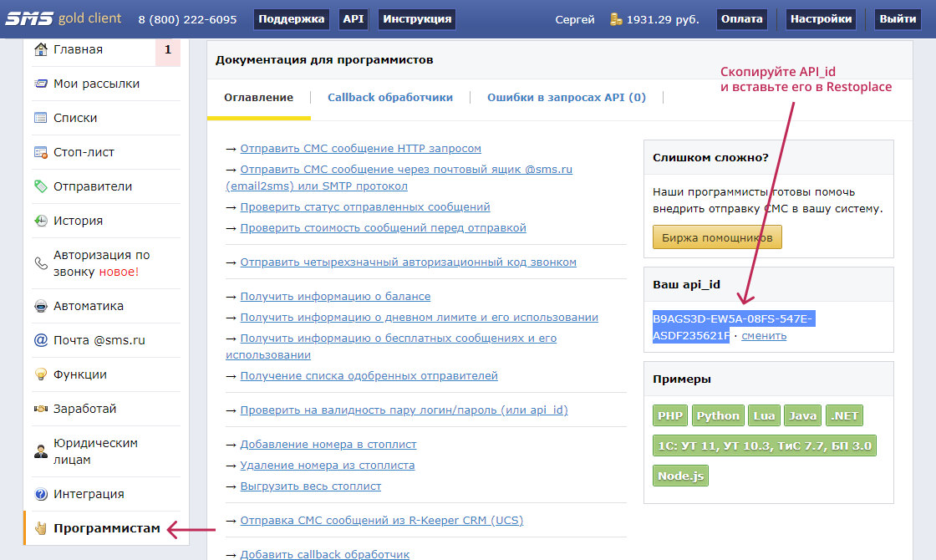View the История section

pyautogui.click(x=77, y=220)
